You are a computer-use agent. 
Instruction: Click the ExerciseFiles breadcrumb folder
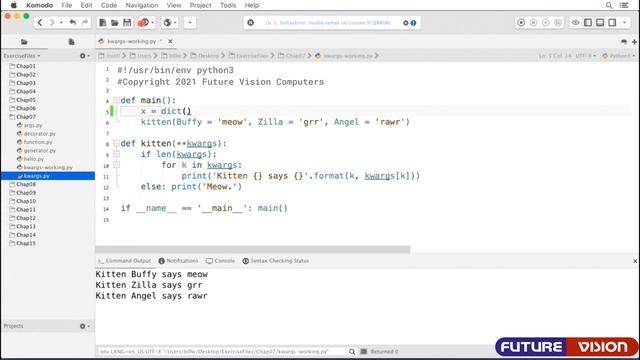pyautogui.click(x=249, y=56)
